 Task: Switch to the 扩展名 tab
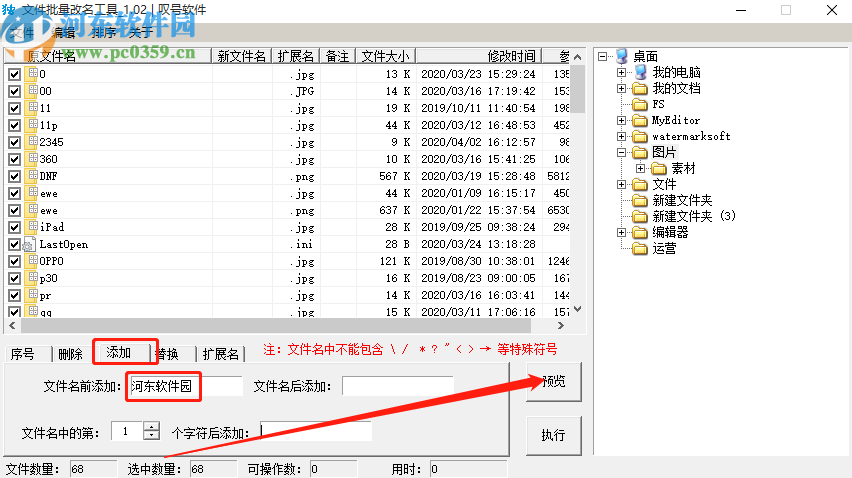pos(221,354)
